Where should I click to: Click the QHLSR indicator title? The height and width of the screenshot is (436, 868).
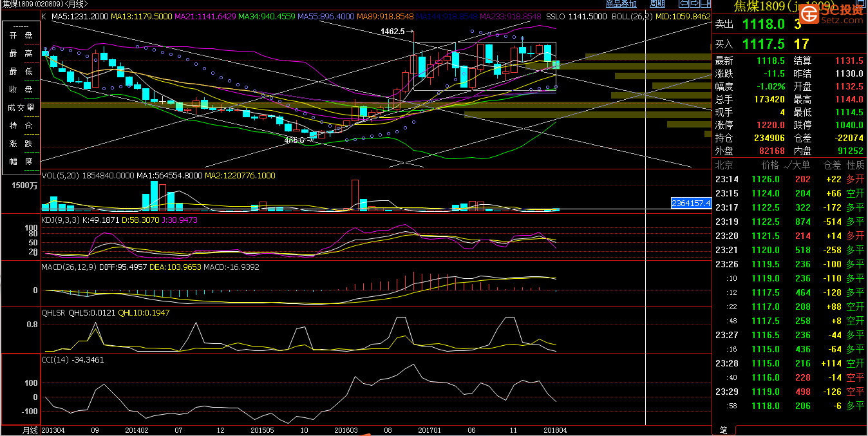coord(53,313)
